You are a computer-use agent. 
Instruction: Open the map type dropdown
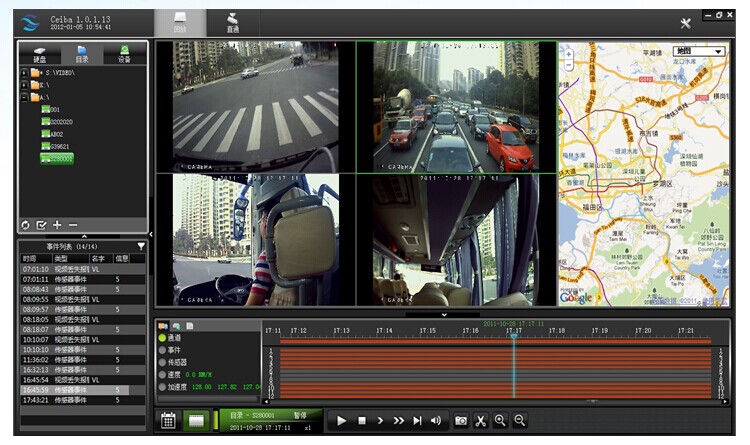click(x=699, y=50)
